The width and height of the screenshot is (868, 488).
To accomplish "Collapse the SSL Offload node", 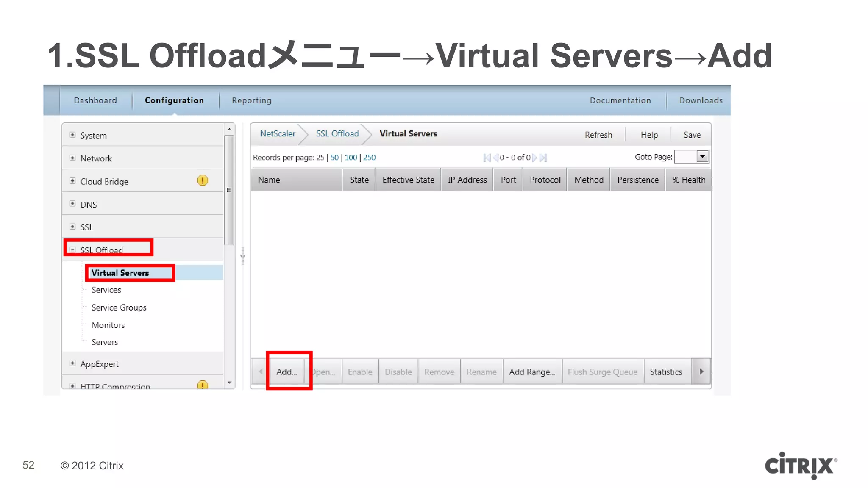I will coord(72,250).
